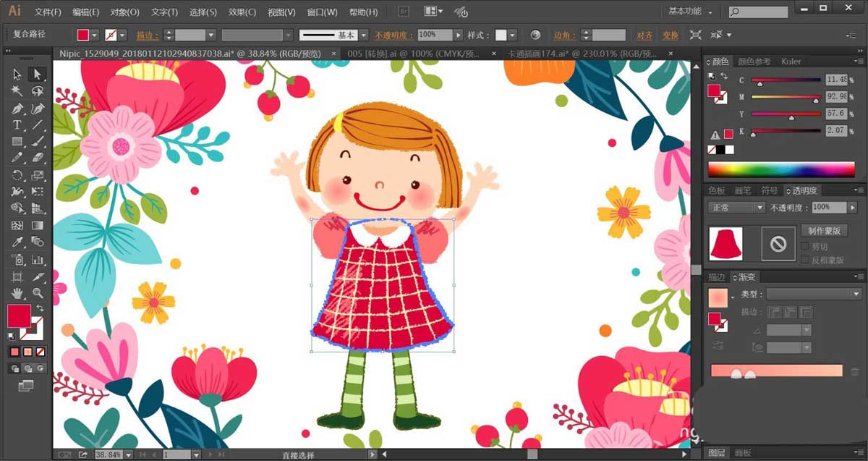This screenshot has height=461, width=868.
Task: Select the Line Segment tool
Action: pos(37,125)
